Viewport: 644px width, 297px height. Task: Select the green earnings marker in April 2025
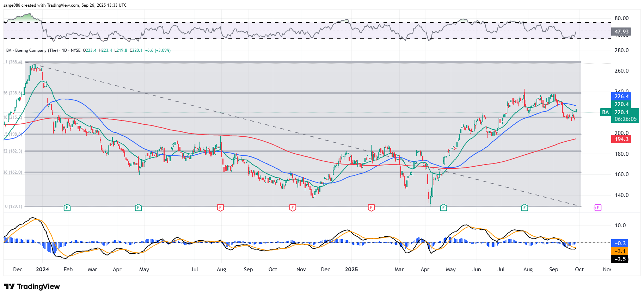click(x=443, y=208)
